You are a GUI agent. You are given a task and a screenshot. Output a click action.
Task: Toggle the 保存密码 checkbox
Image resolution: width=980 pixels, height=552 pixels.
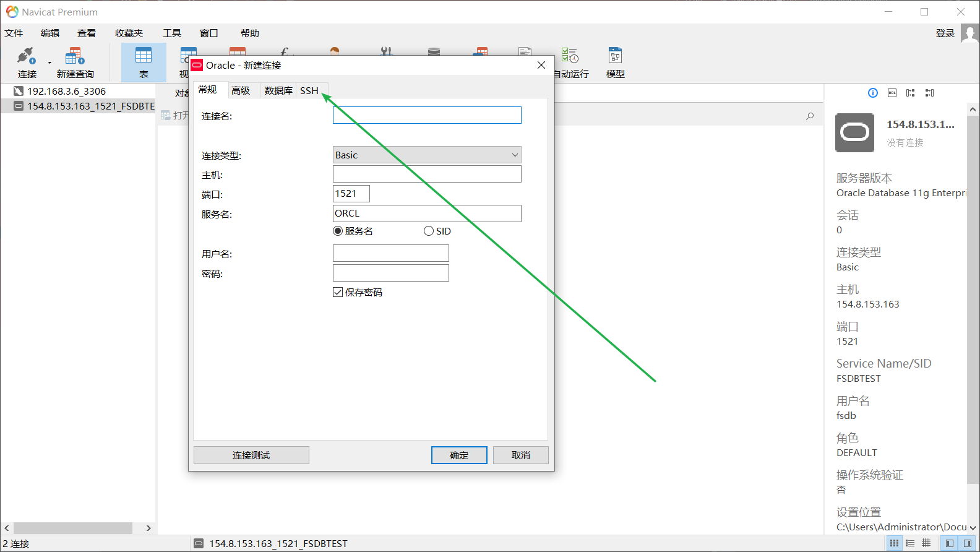(338, 292)
